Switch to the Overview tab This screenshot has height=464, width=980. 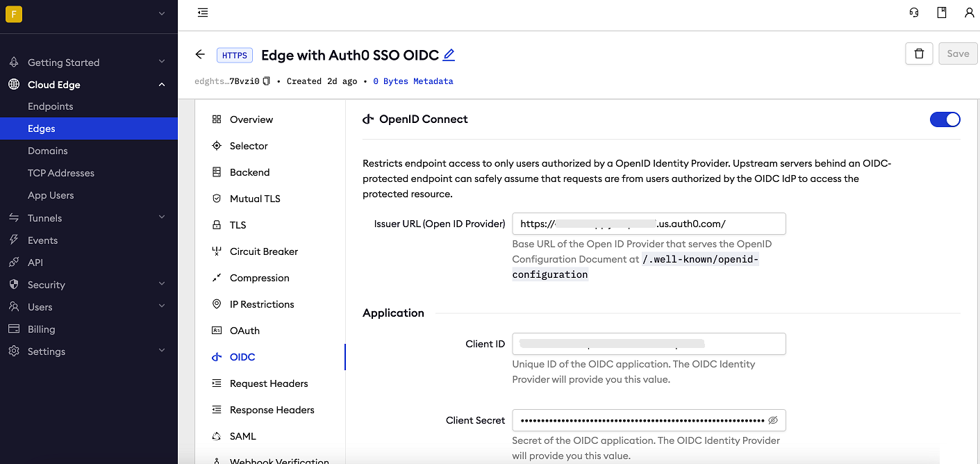click(x=251, y=119)
